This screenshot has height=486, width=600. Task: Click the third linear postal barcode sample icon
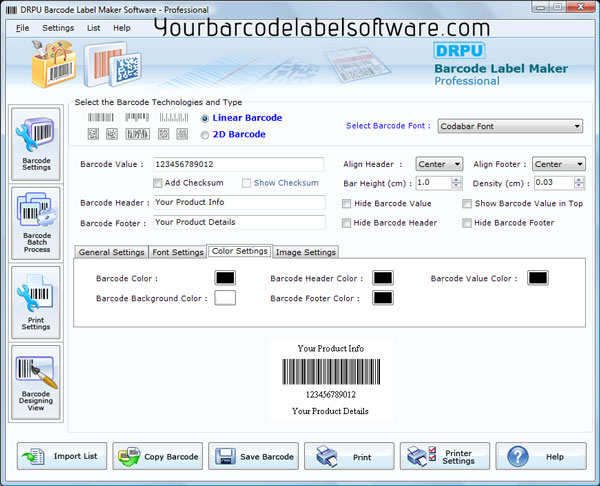pos(174,117)
